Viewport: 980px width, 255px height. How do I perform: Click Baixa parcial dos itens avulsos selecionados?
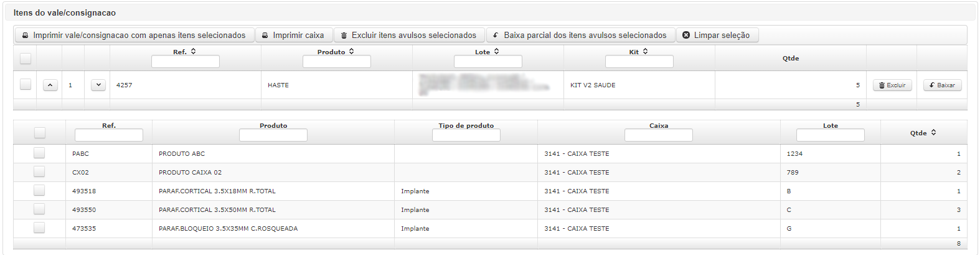click(x=580, y=36)
